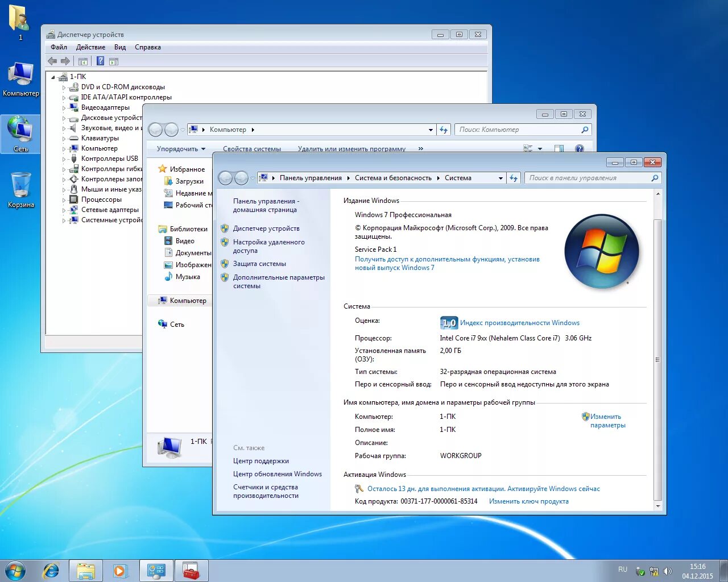Click Изменить параметры link
Screen dimensions: 728x582
(607, 421)
